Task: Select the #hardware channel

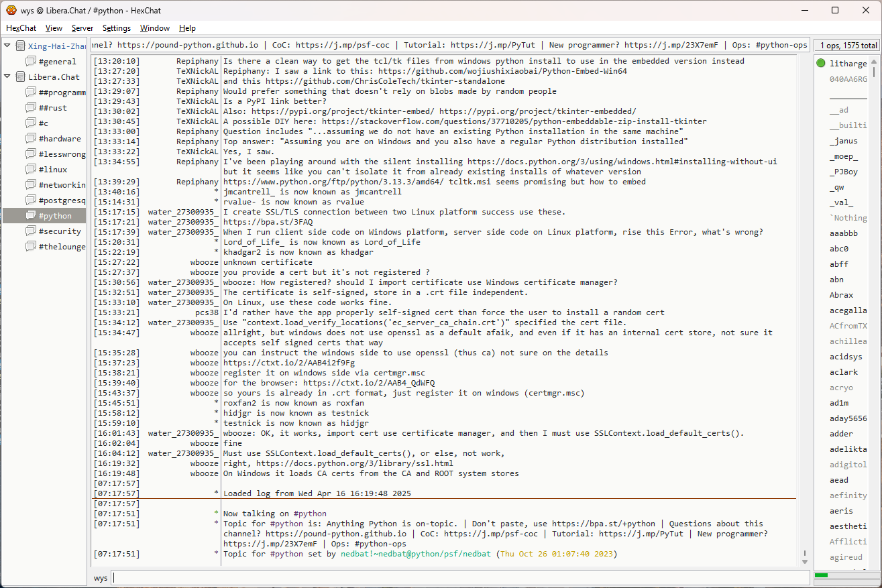Action: [x=59, y=139]
